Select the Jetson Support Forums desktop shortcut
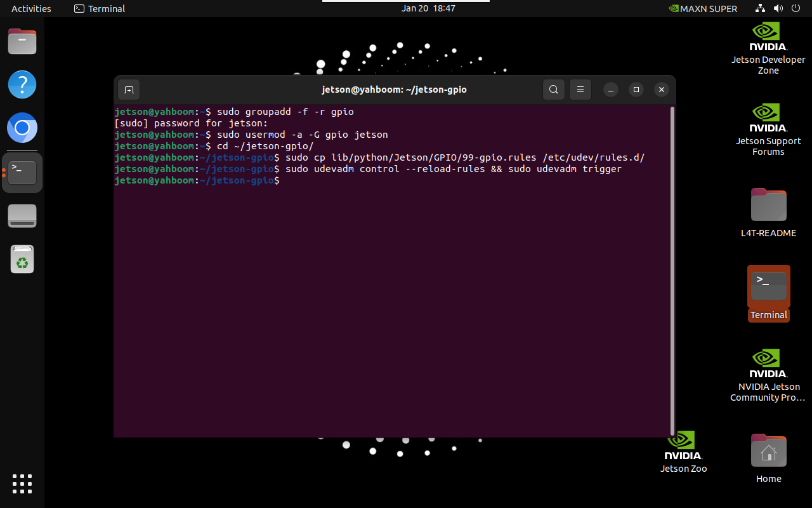Viewport: 812px width, 508px height. (x=768, y=130)
